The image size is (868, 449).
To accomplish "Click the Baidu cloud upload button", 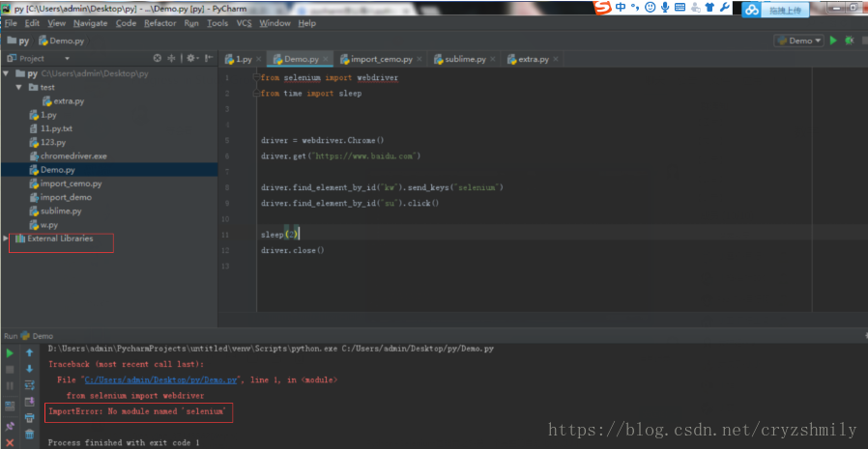I will point(775,10).
